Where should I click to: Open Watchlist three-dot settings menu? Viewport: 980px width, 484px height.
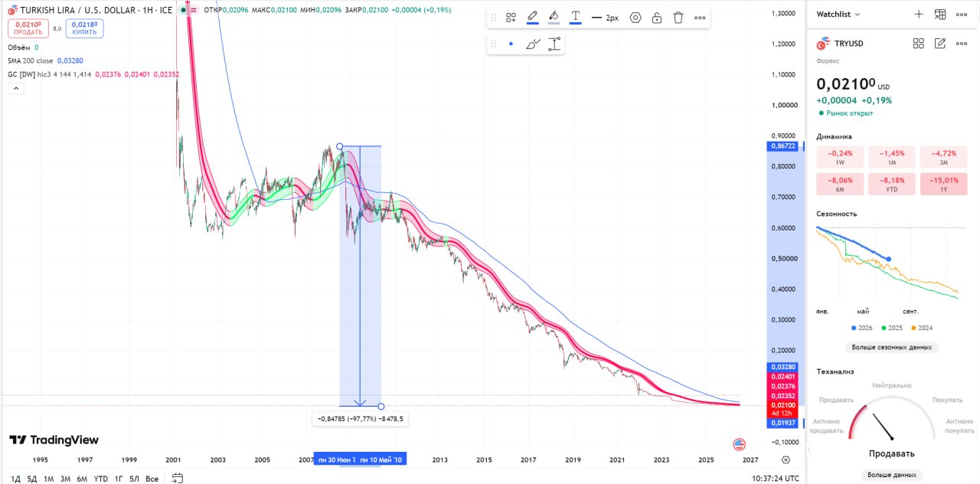click(x=962, y=14)
